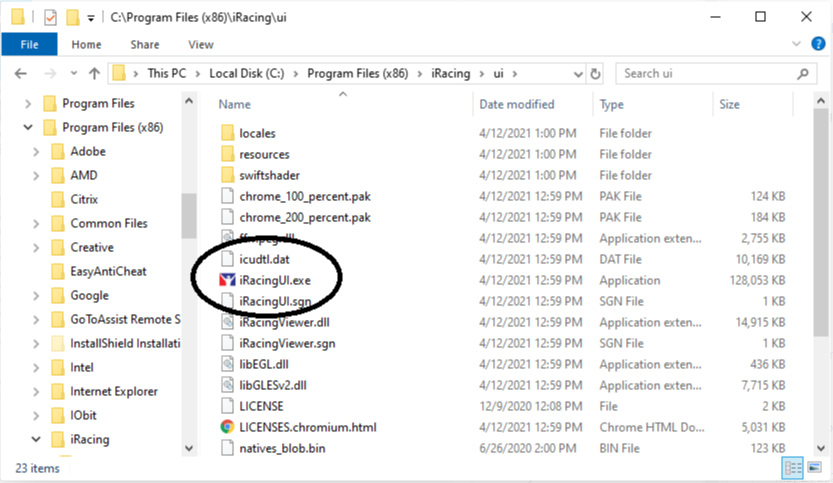Open the Share ribbon tab
Image resolution: width=833 pixels, height=483 pixels.
tap(144, 45)
